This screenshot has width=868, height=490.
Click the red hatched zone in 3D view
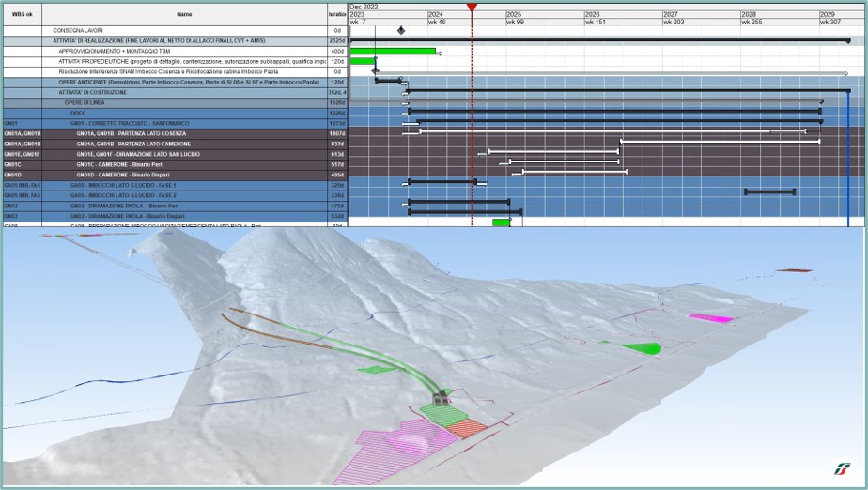[x=467, y=427]
